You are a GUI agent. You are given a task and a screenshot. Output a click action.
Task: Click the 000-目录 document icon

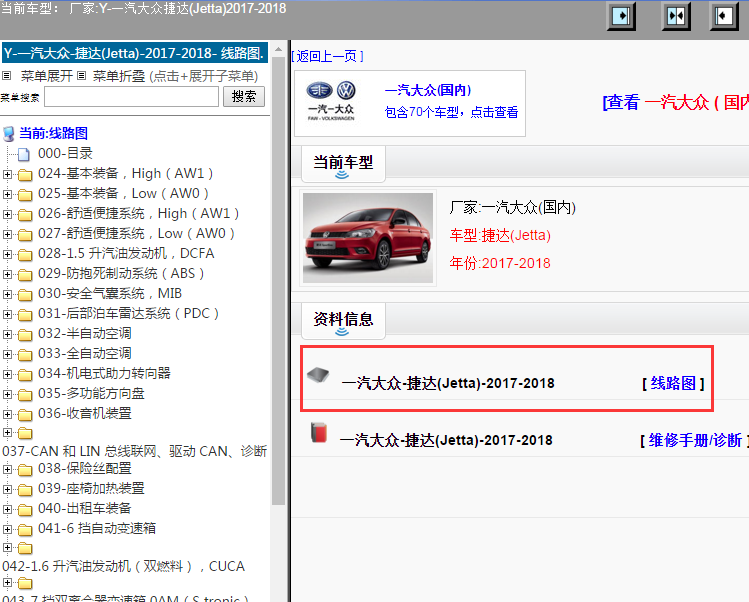point(24,154)
